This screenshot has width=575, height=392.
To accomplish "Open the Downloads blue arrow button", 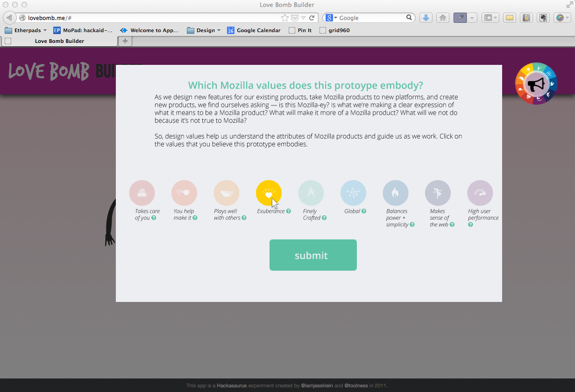I will pyautogui.click(x=426, y=18).
